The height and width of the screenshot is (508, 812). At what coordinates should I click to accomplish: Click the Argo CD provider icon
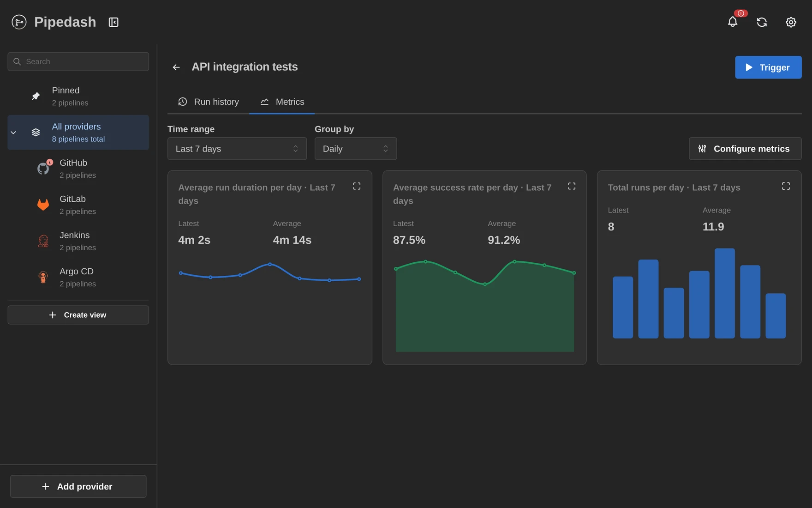pyautogui.click(x=43, y=277)
